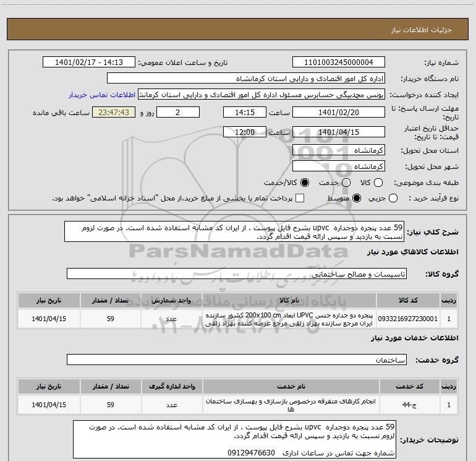Click the کد کالا column header
This screenshot has height=461, width=476.
(x=408, y=301)
